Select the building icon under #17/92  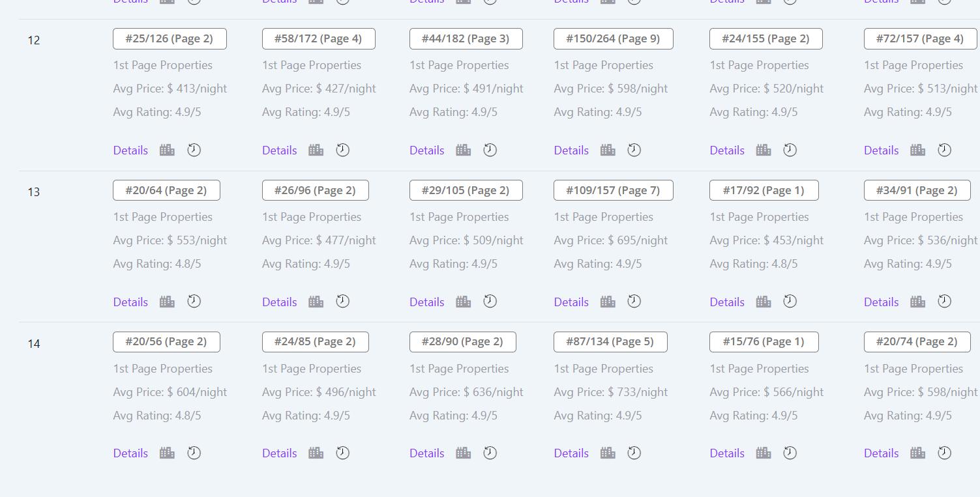764,302
